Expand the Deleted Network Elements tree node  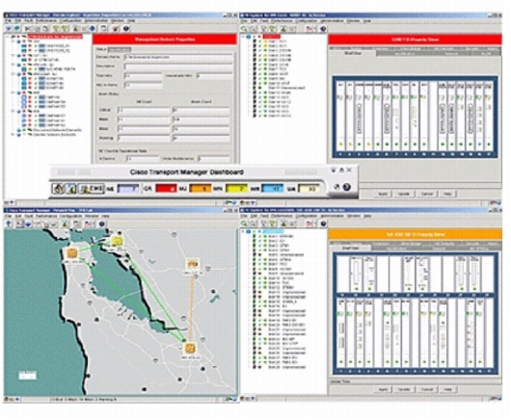coord(13,135)
